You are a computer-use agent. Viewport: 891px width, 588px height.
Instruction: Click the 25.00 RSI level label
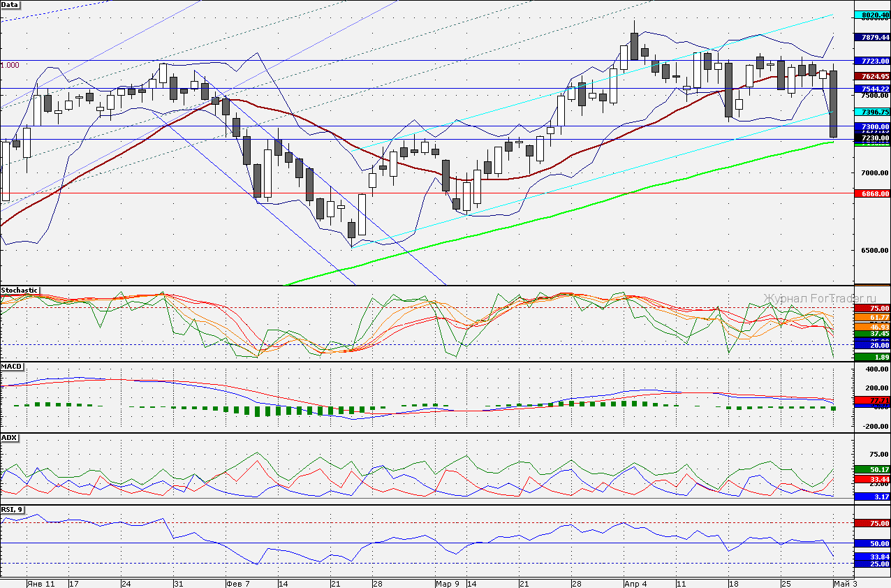[872, 564]
